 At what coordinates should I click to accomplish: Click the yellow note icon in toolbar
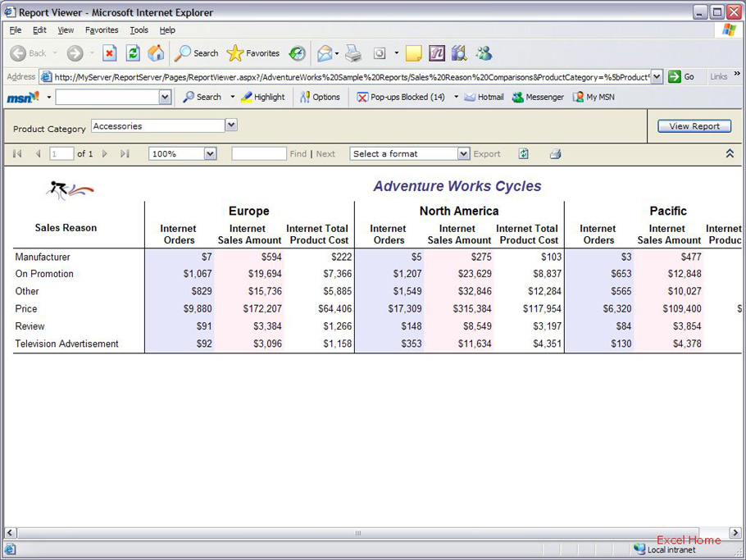(x=413, y=53)
